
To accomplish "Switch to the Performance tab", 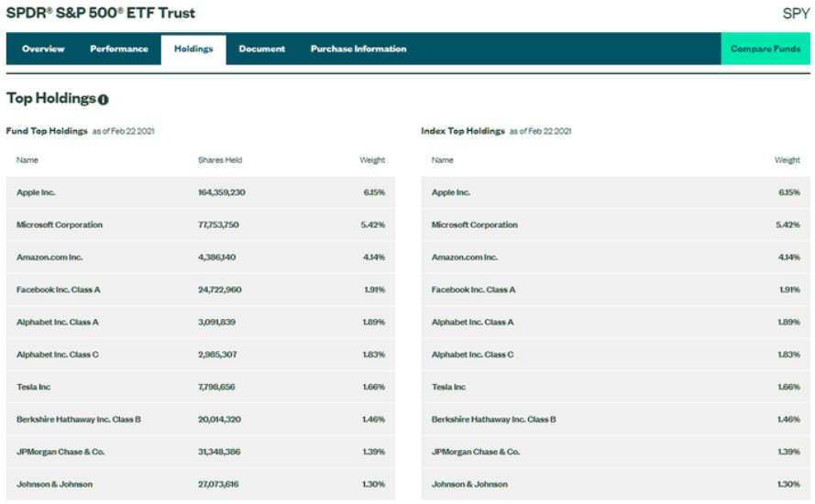I will click(x=119, y=49).
